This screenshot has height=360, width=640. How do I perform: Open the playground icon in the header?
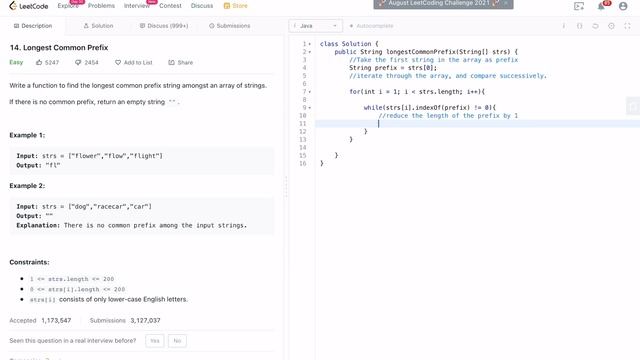click(x=579, y=6)
